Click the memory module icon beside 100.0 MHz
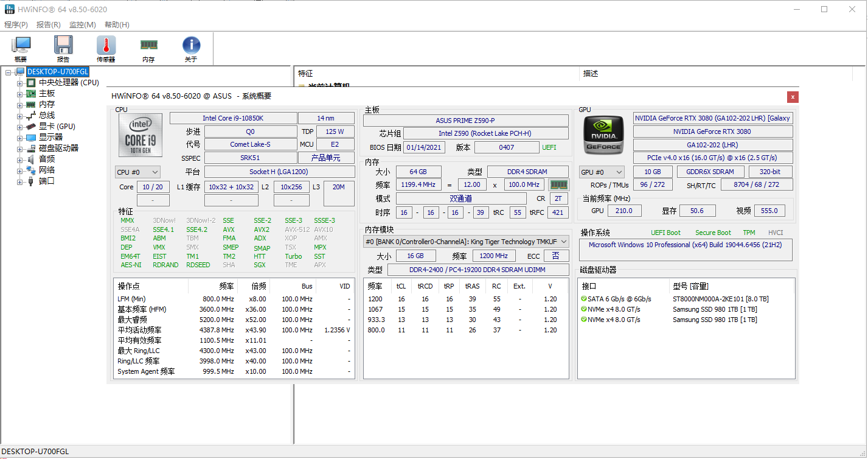Viewport: 868px width, 459px height. pyautogui.click(x=558, y=184)
